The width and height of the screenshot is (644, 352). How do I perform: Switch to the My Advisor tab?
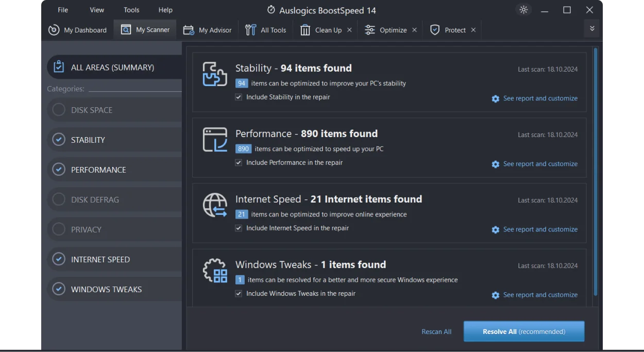click(208, 30)
